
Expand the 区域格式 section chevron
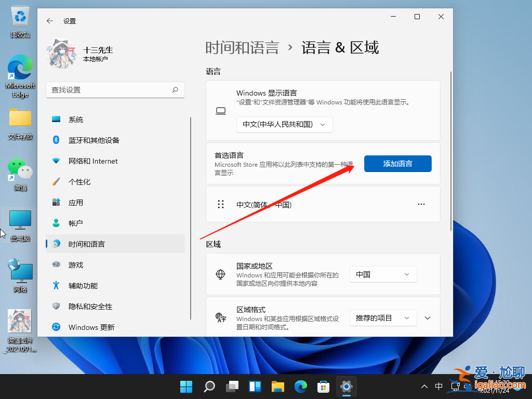click(x=427, y=317)
